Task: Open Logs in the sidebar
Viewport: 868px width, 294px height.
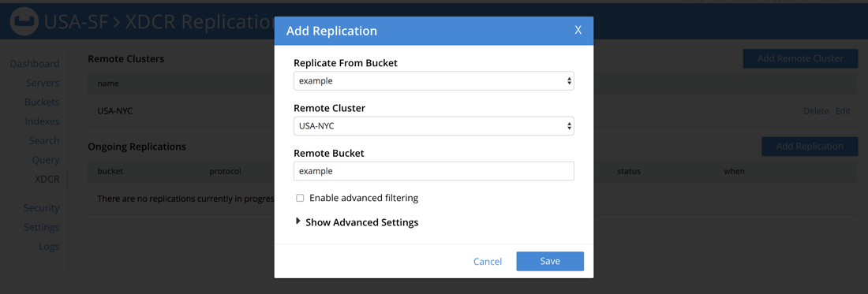Action: (49, 247)
